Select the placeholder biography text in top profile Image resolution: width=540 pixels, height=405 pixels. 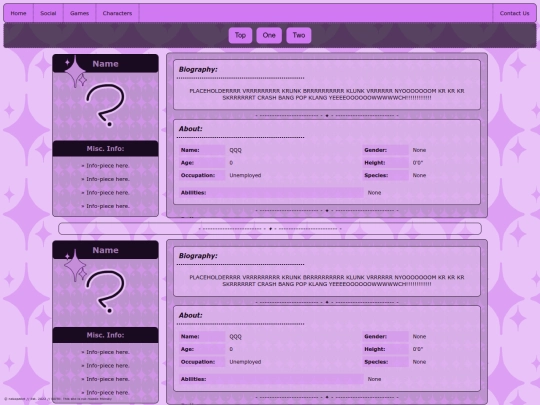point(327,94)
